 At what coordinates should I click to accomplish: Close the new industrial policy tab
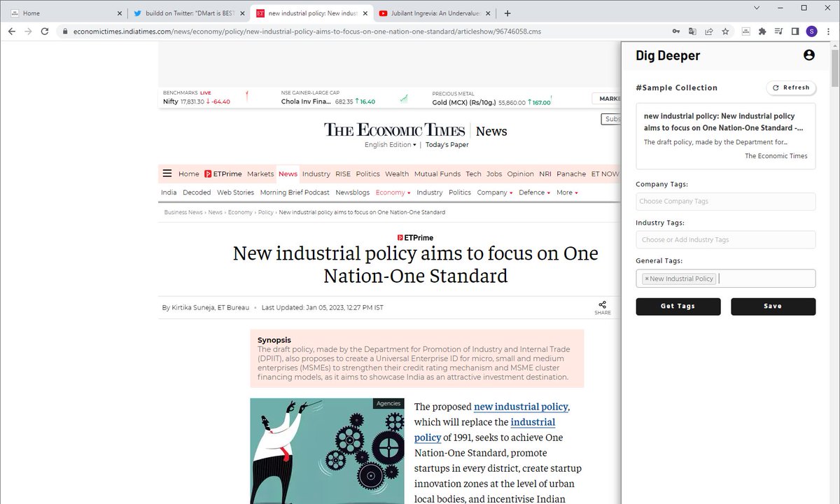tap(365, 13)
